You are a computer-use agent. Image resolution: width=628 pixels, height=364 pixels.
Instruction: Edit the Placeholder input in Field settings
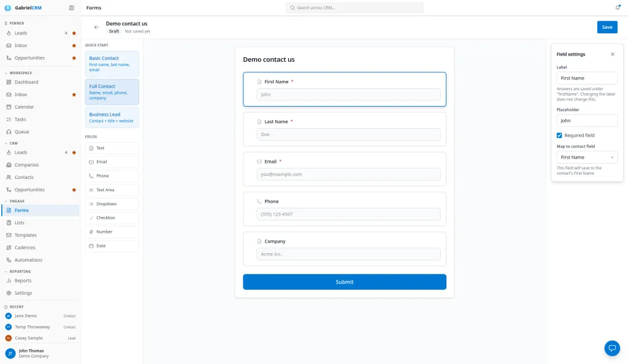point(587,120)
